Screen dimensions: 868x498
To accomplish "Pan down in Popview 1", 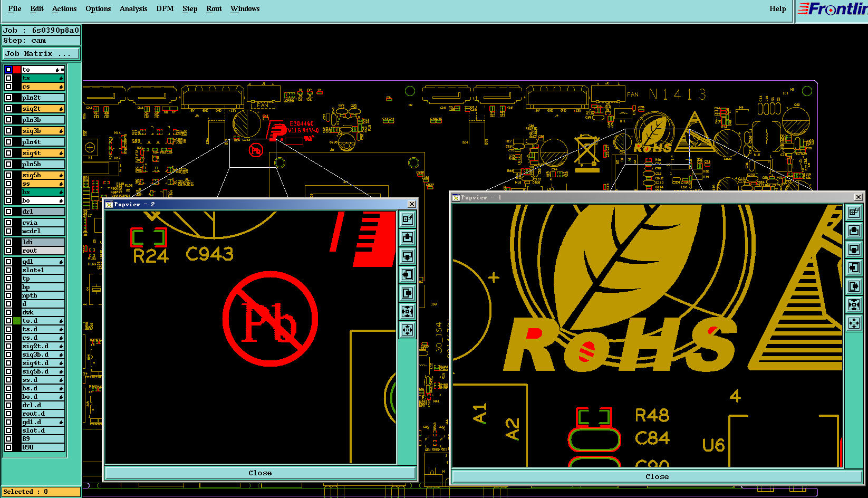I will (854, 249).
